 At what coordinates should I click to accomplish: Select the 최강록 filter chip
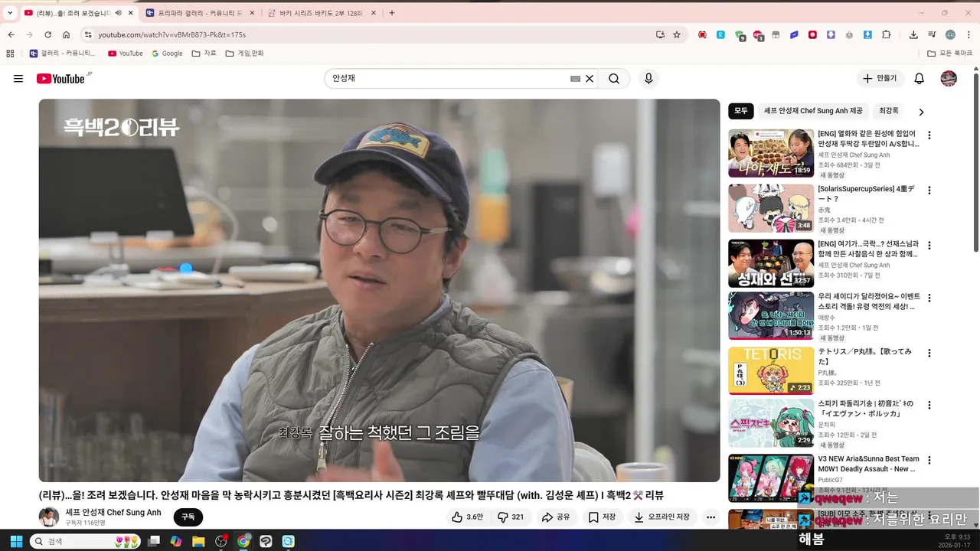[889, 111]
